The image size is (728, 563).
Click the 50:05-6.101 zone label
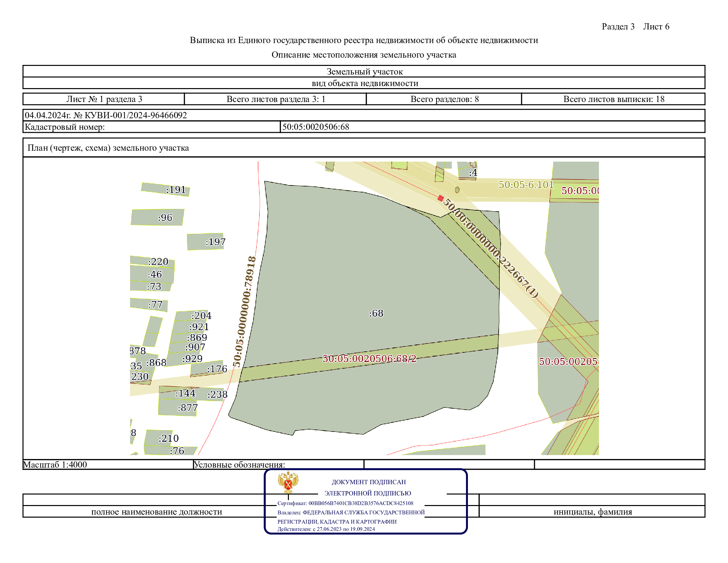pyautogui.click(x=526, y=184)
